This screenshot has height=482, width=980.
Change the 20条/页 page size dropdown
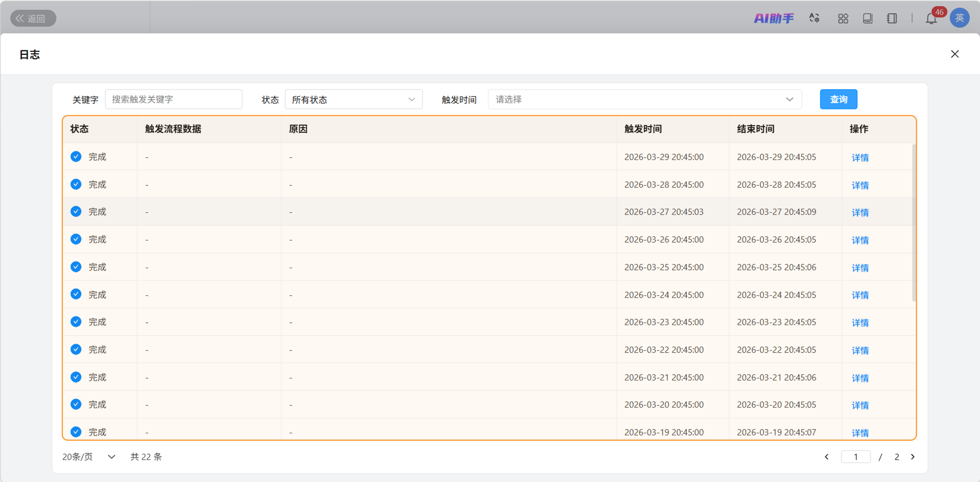point(89,457)
